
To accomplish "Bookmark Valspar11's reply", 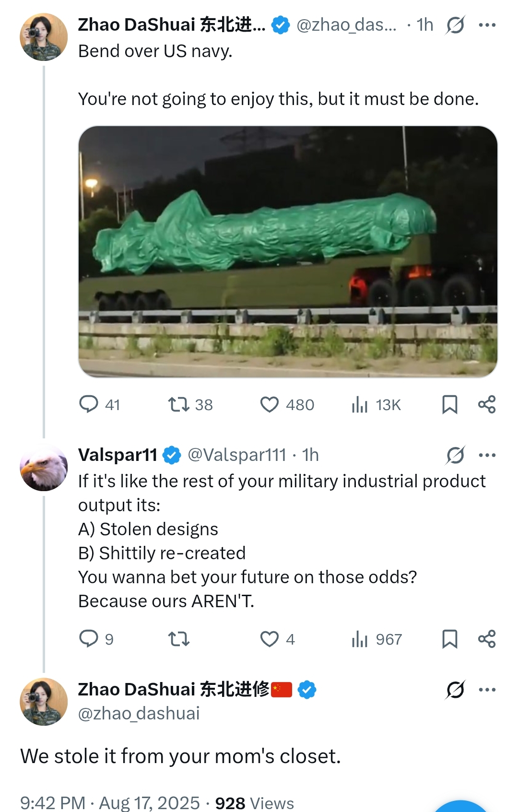I will click(x=449, y=639).
